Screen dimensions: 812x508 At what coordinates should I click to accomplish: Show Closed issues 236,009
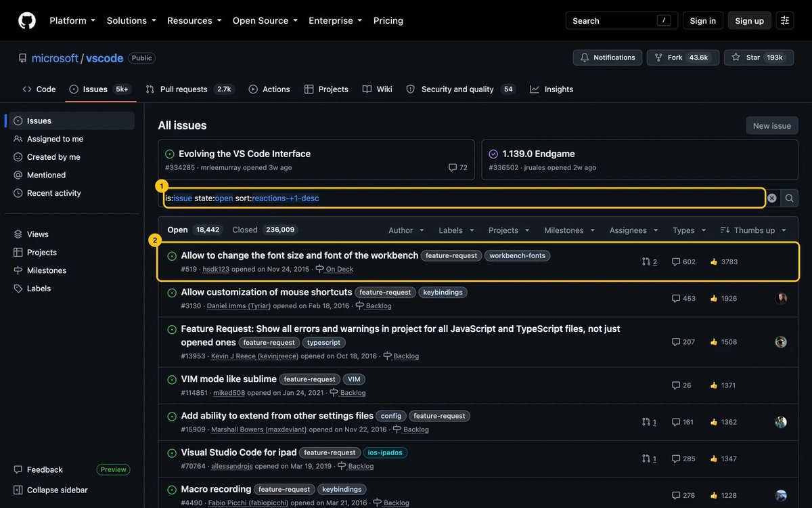point(265,230)
